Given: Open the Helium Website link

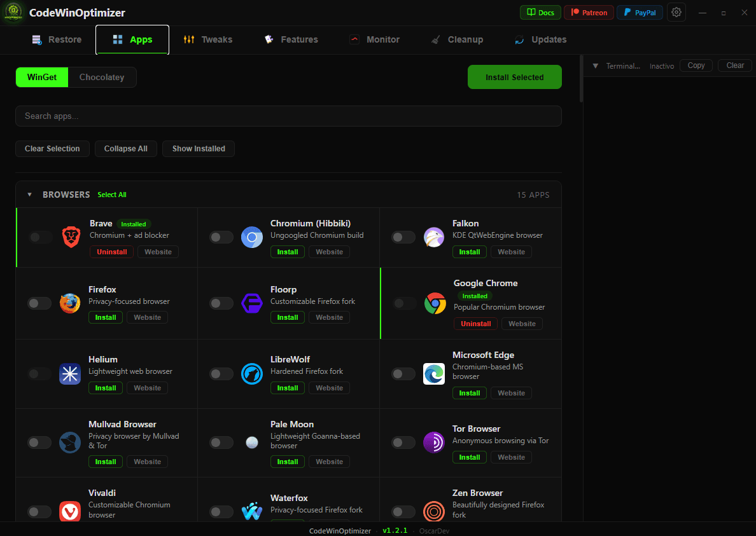Looking at the screenshot, I should pyautogui.click(x=147, y=388).
